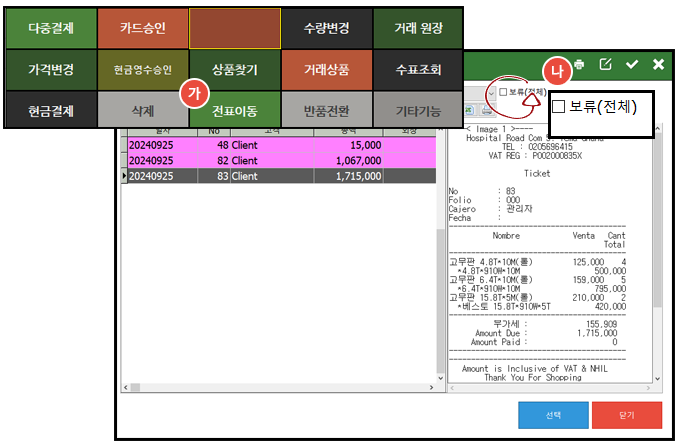Screen dimensions: 680x444
Task: Click the receipt preview's scroll-down arrow
Action: [658, 379]
